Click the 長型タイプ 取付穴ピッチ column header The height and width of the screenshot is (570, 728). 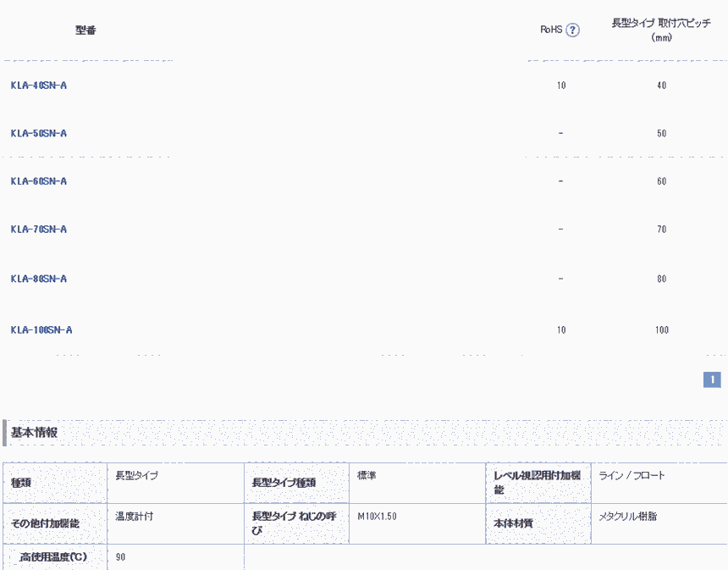click(661, 30)
